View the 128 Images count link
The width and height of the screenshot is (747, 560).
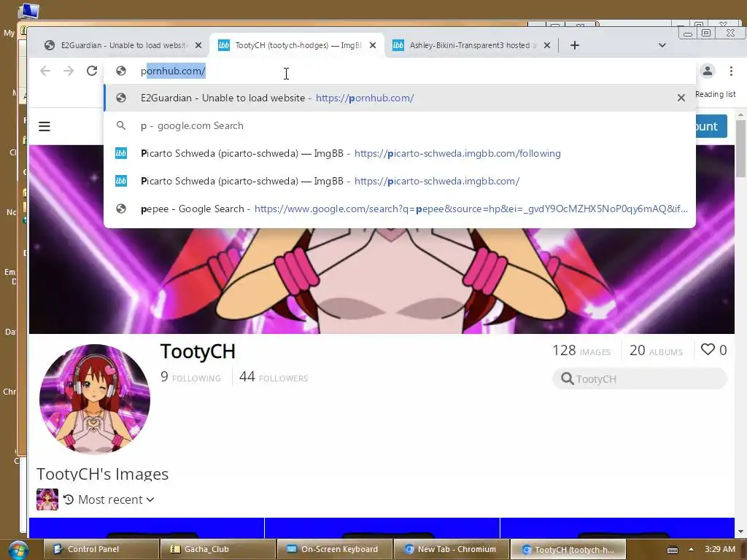pos(581,351)
